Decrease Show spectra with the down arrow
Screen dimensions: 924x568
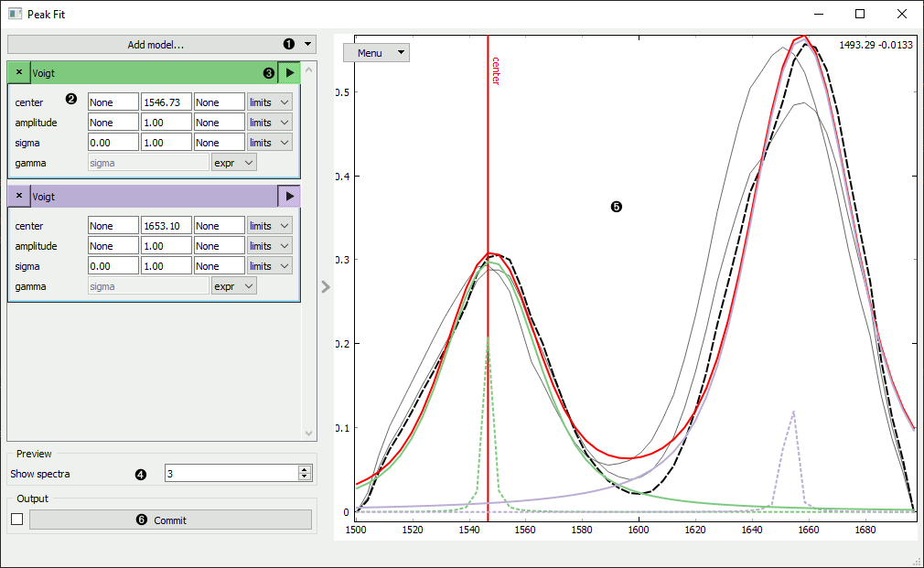pos(305,477)
